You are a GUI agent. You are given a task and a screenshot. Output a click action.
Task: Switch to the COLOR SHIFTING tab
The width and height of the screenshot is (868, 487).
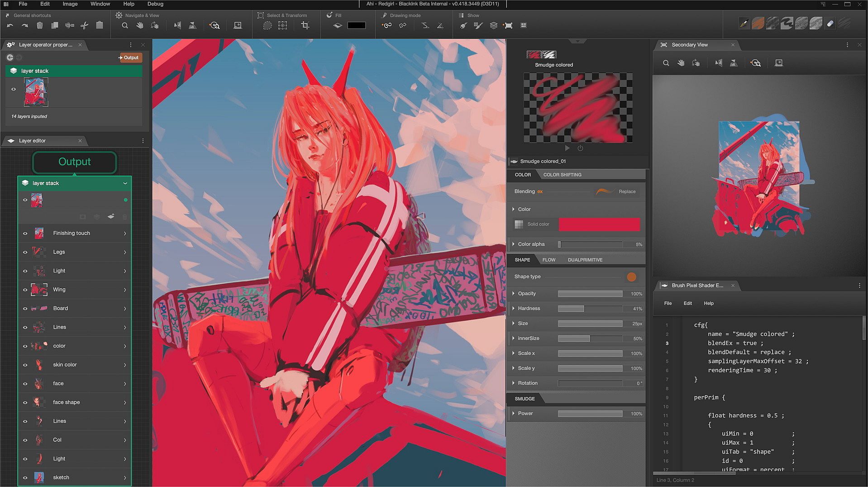coord(562,175)
